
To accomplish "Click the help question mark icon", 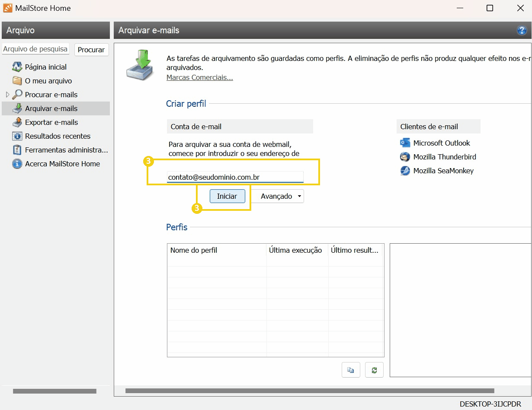I will pyautogui.click(x=522, y=30).
